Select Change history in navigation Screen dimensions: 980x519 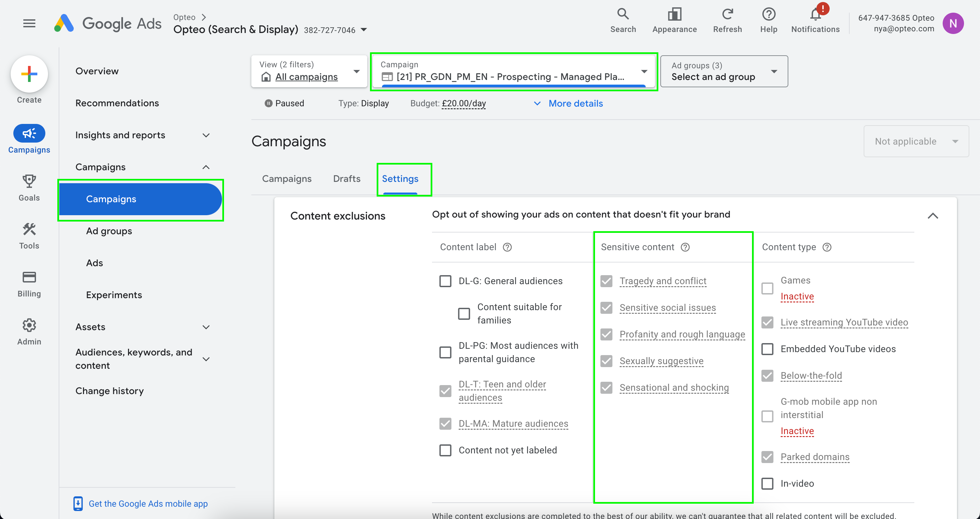(110, 391)
